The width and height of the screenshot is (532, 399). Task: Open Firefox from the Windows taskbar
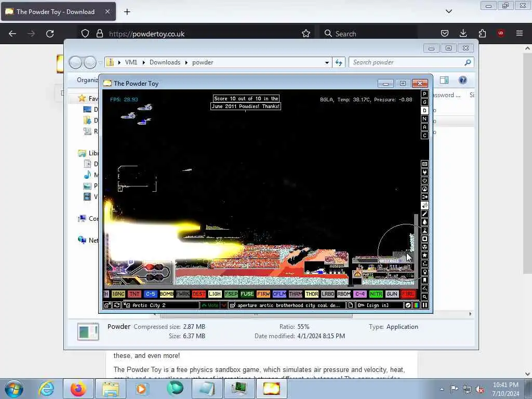[78, 389]
